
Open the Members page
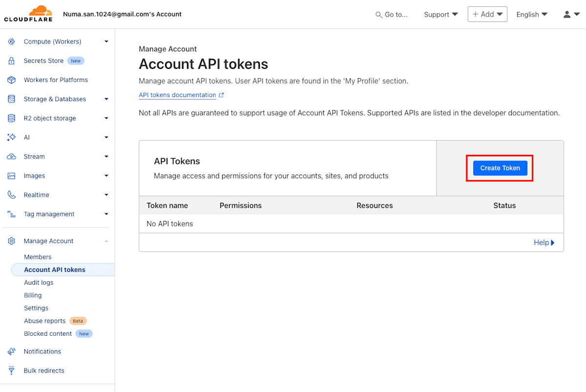(38, 257)
